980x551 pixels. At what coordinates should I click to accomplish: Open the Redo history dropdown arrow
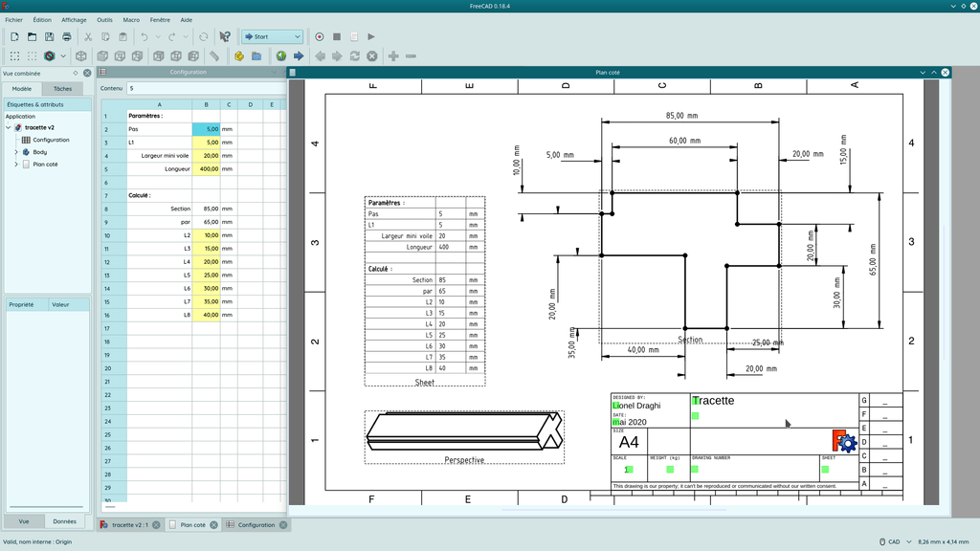coord(186,37)
